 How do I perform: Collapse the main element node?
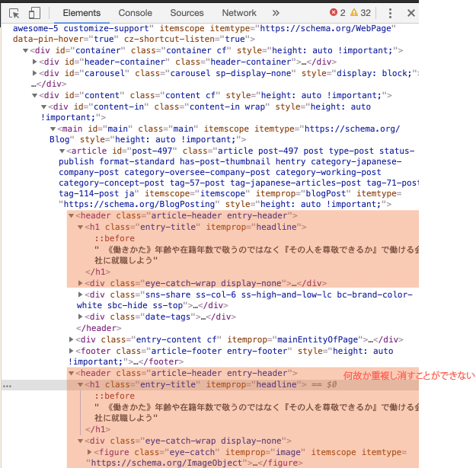tap(53, 129)
